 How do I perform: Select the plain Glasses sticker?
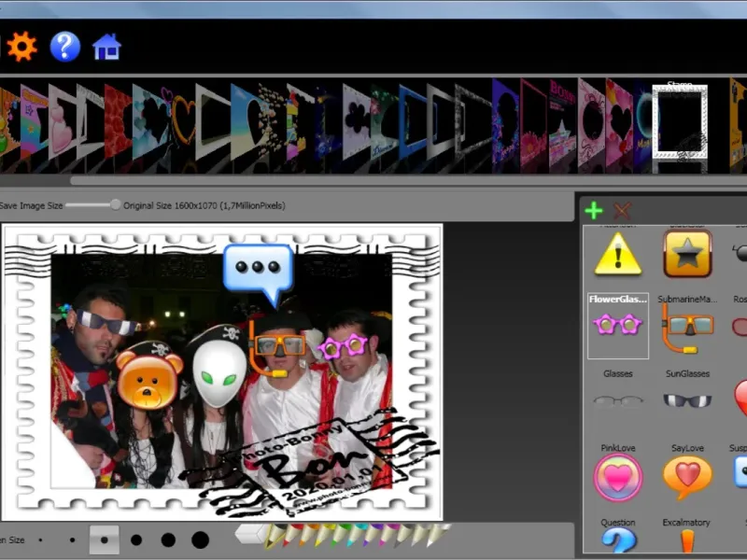tap(618, 400)
